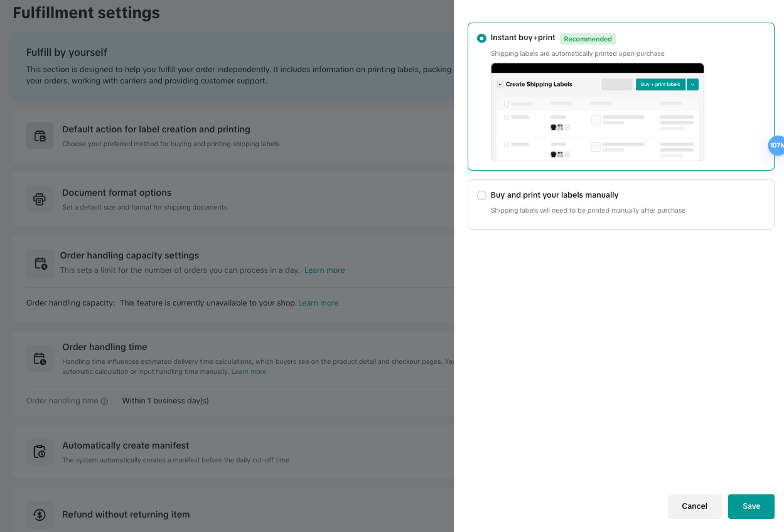Open Default action for label creation section
Screen dimensions: 784x532
(x=156, y=129)
